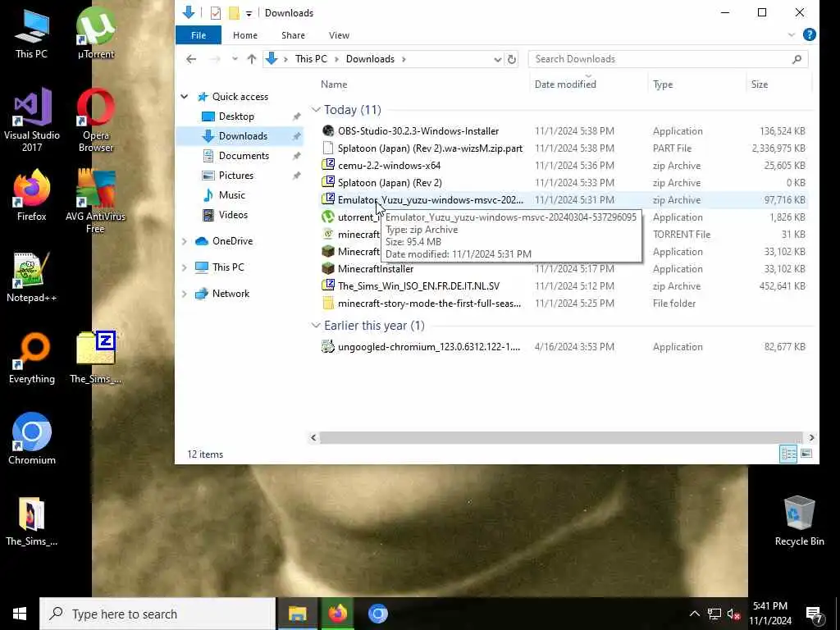The height and width of the screenshot is (630, 840).
Task: Open Recent locations dropdown arrow
Action: pyautogui.click(x=235, y=59)
